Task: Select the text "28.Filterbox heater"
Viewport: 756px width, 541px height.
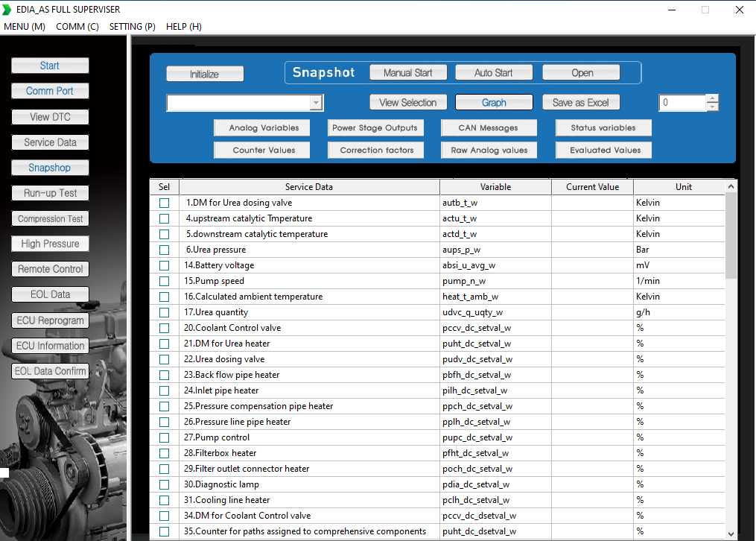Action: 220,453
